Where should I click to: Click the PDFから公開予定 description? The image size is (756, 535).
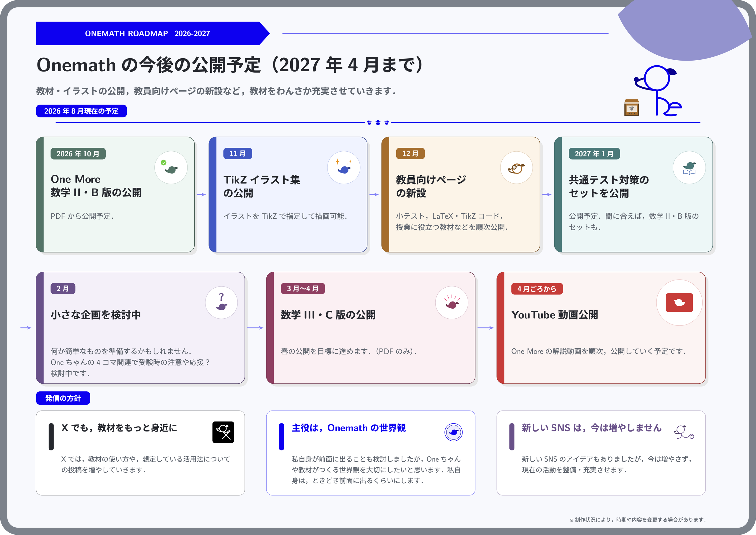[x=82, y=216]
